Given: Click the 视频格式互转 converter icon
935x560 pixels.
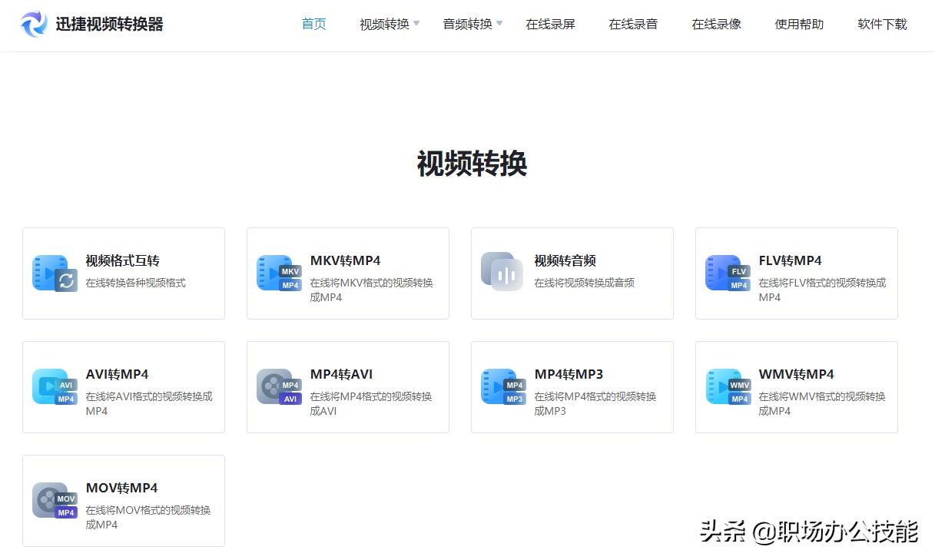Looking at the screenshot, I should coord(55,273).
